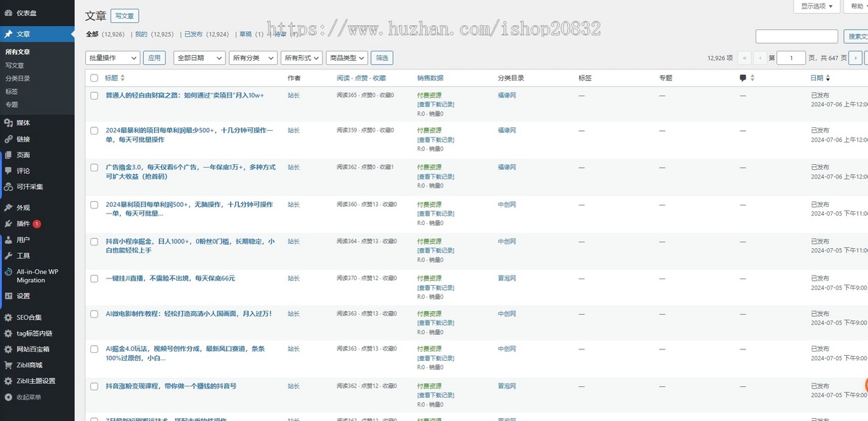
Task: Go to next page arrow button
Action: coord(855,58)
